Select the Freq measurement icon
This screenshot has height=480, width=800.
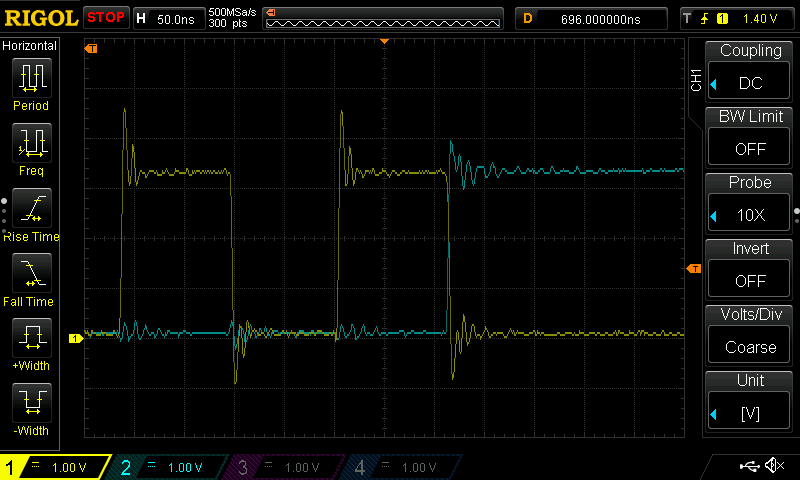[x=32, y=143]
